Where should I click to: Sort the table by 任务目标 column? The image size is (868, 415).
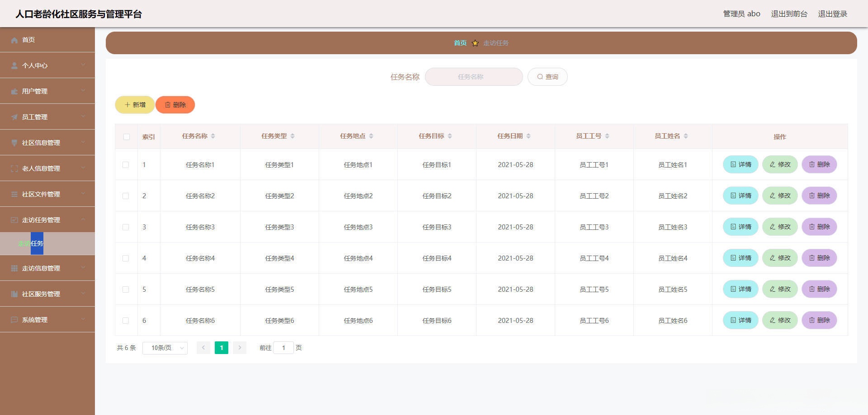click(x=450, y=136)
